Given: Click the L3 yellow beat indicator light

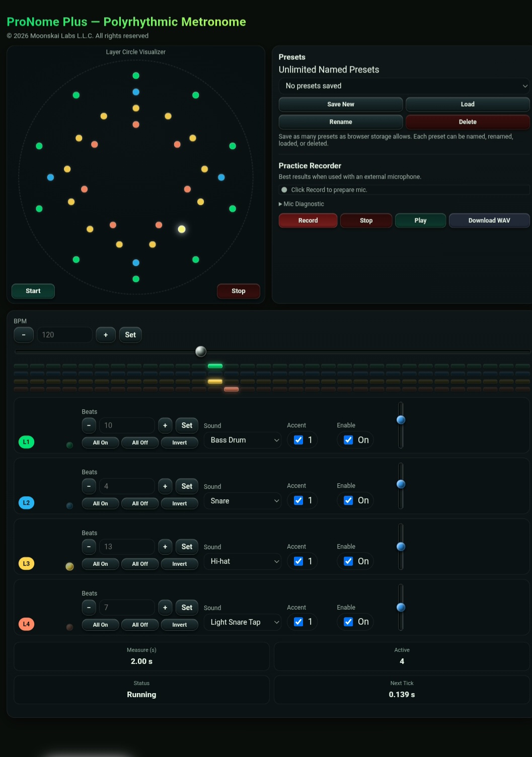Looking at the screenshot, I should point(69,566).
